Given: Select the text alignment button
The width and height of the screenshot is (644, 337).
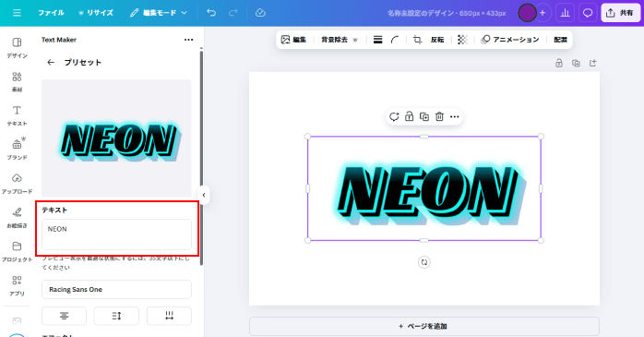Looking at the screenshot, I should point(64,316).
